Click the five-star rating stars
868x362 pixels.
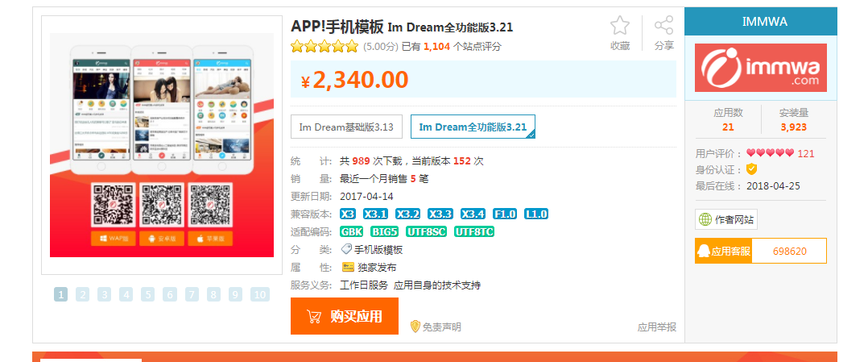coord(325,47)
